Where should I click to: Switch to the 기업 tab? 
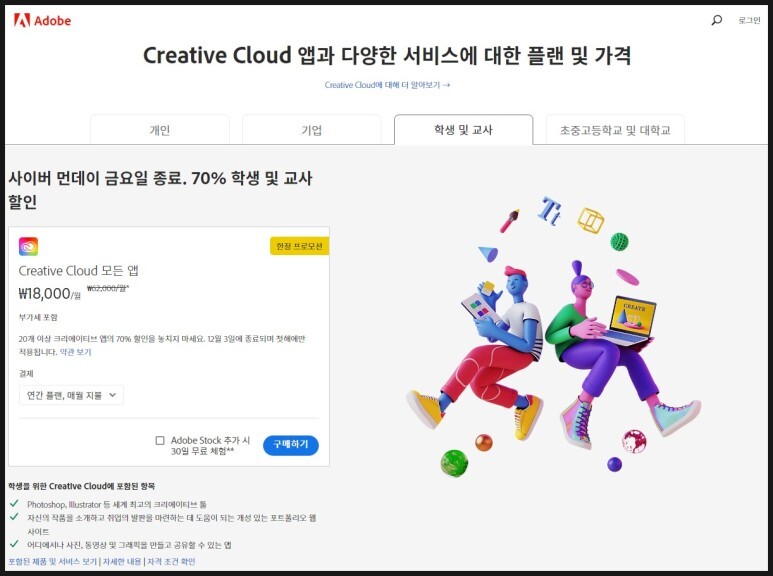pos(312,130)
